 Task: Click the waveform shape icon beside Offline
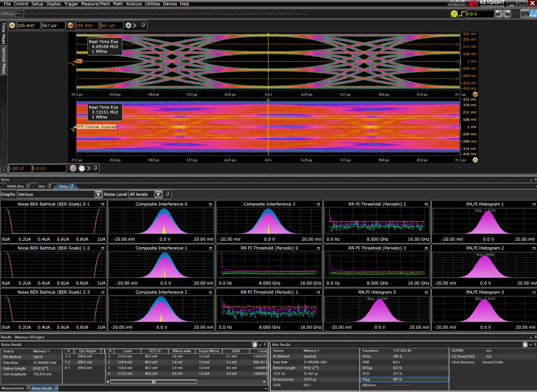click(20, 14)
